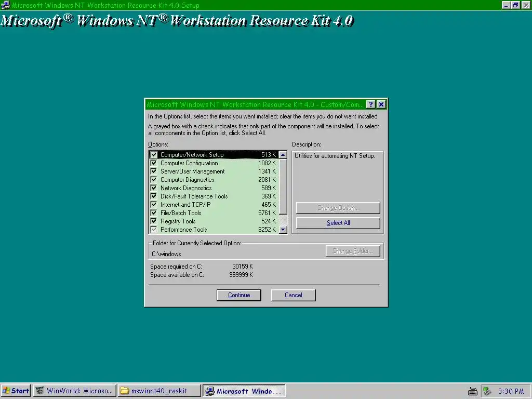This screenshot has width=532, height=399.
Task: Select Performance Tools row text
Action: [183, 230]
